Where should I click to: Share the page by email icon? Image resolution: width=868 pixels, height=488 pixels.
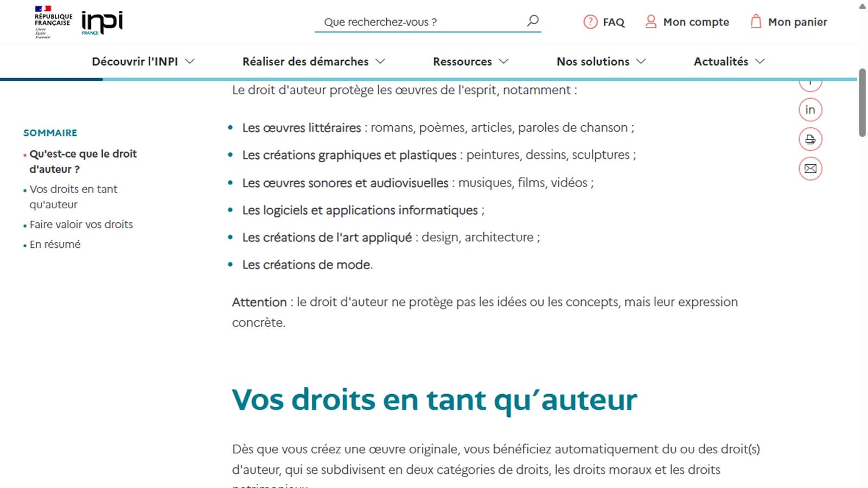coord(810,169)
